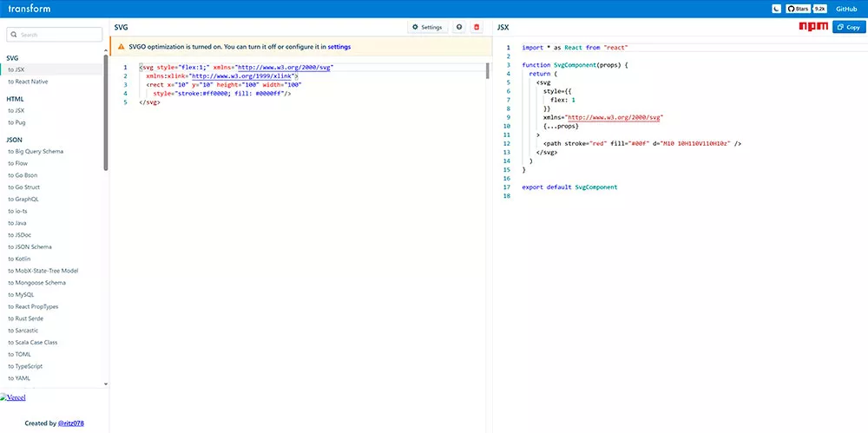Click the SVG heading in the sidebar
Screen dimensions: 868x433
tap(13, 57)
